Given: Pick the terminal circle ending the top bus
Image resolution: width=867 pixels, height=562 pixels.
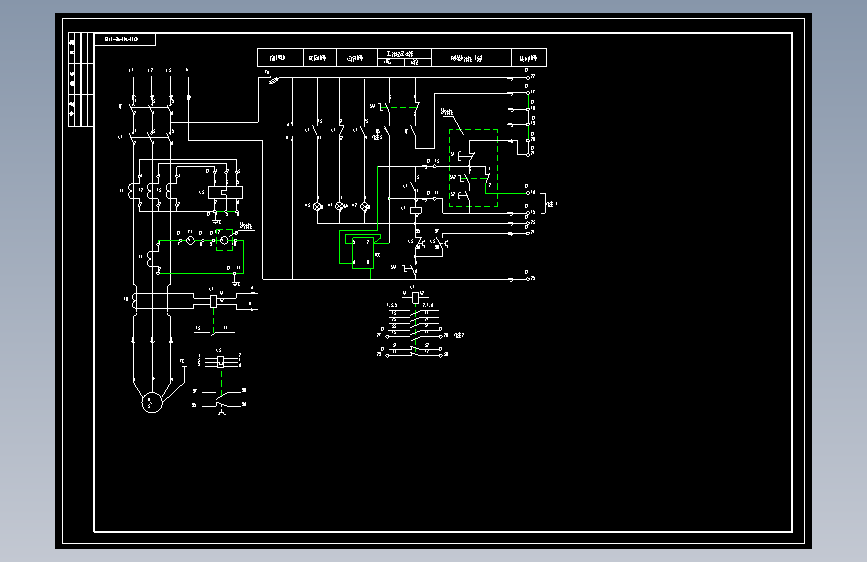Looking at the screenshot, I should pyautogui.click(x=527, y=78).
